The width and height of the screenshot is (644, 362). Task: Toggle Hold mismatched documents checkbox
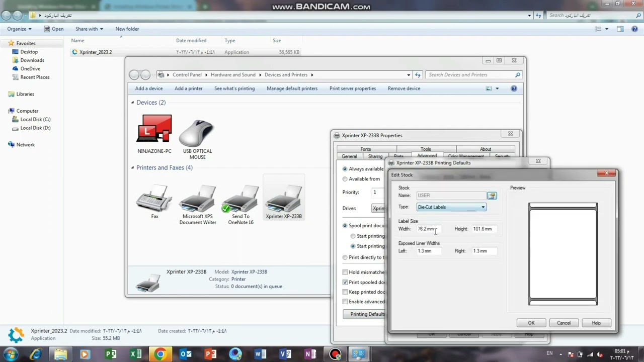[x=345, y=273]
